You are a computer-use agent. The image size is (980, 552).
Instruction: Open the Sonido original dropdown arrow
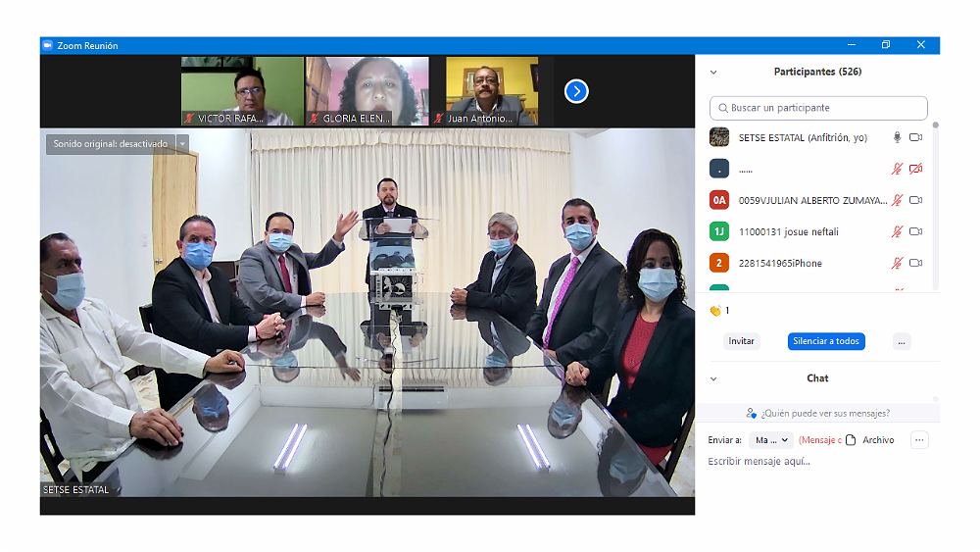pyautogui.click(x=182, y=143)
